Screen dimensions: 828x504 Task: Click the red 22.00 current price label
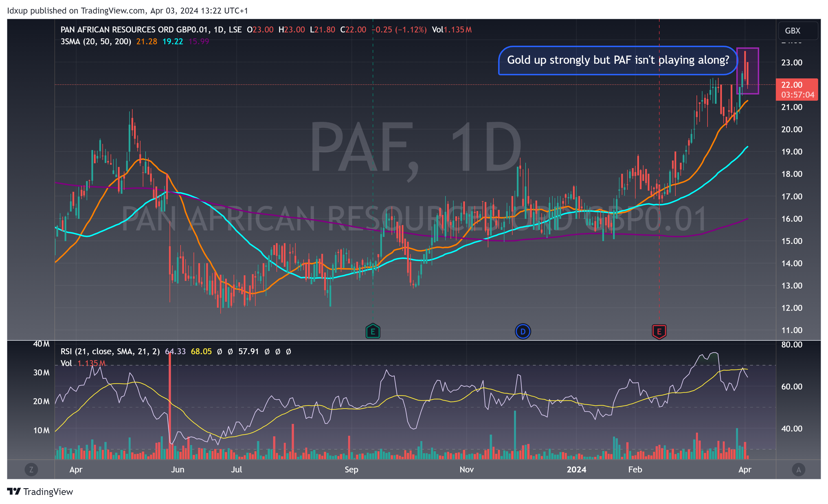coord(796,89)
